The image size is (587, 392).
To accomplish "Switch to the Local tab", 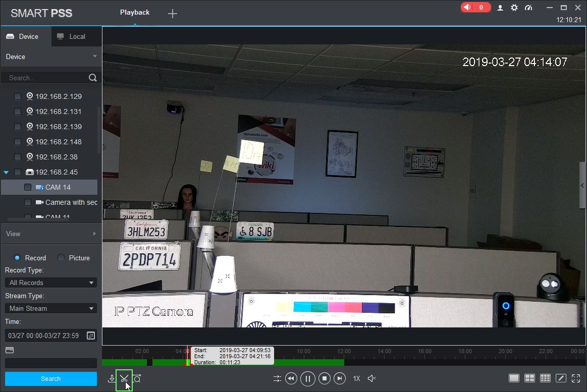I will point(76,36).
